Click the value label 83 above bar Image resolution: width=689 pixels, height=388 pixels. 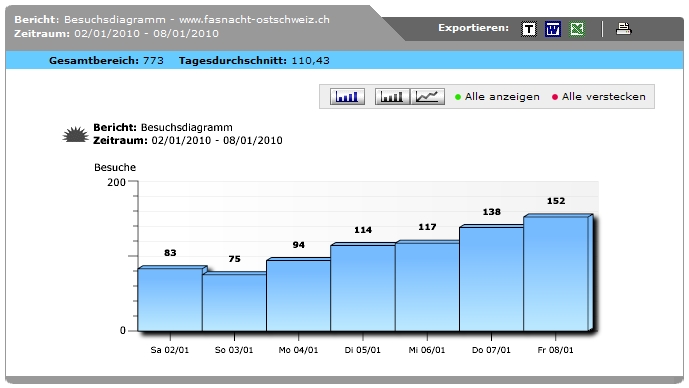(170, 253)
